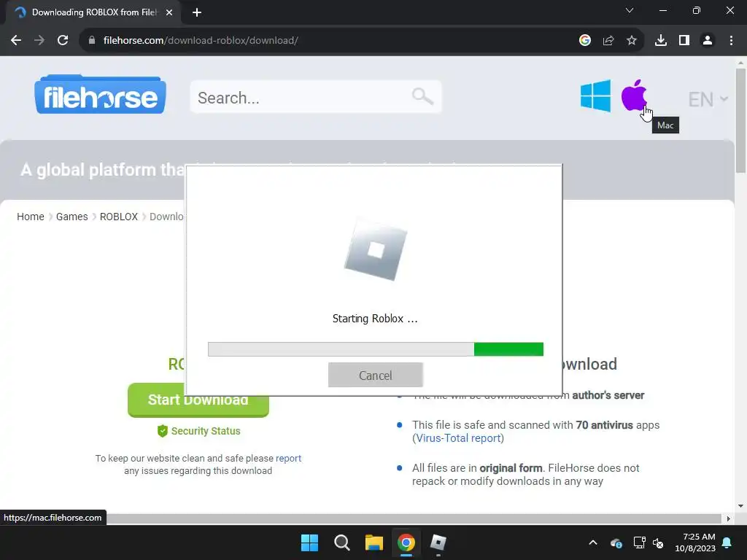The width and height of the screenshot is (747, 560).
Task: Click the search magnifier icon in FileHorse search
Action: [422, 97]
